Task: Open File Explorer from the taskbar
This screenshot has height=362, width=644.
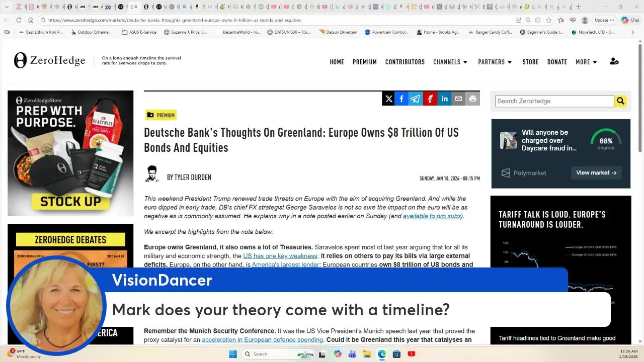Action: click(x=367, y=354)
